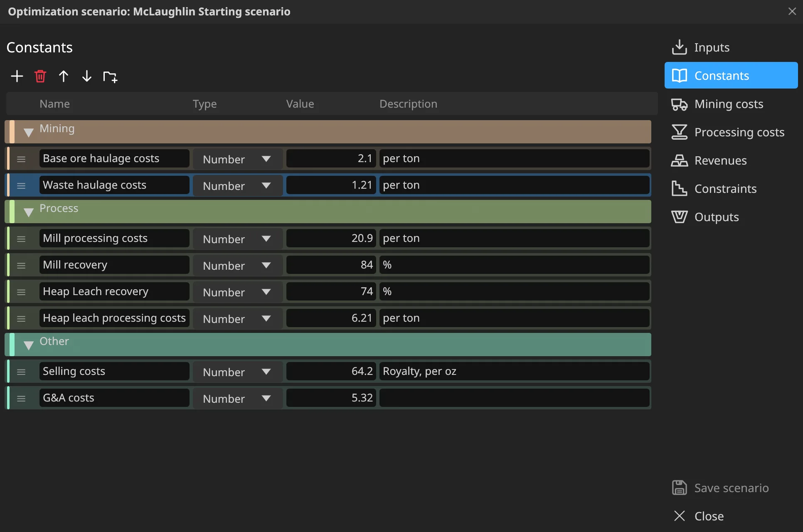Open the Revenues section

(x=731, y=160)
